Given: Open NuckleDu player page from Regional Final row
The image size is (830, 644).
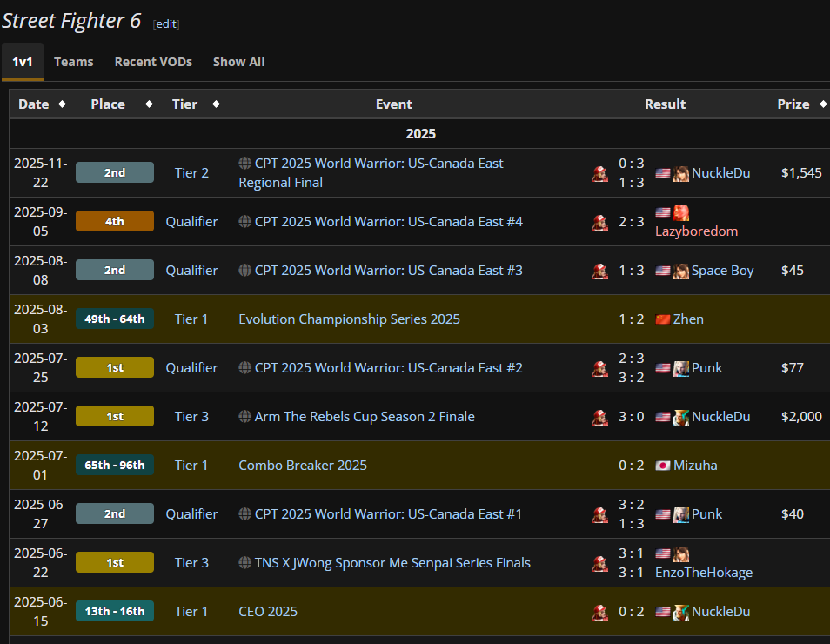Looking at the screenshot, I should 721,172.
